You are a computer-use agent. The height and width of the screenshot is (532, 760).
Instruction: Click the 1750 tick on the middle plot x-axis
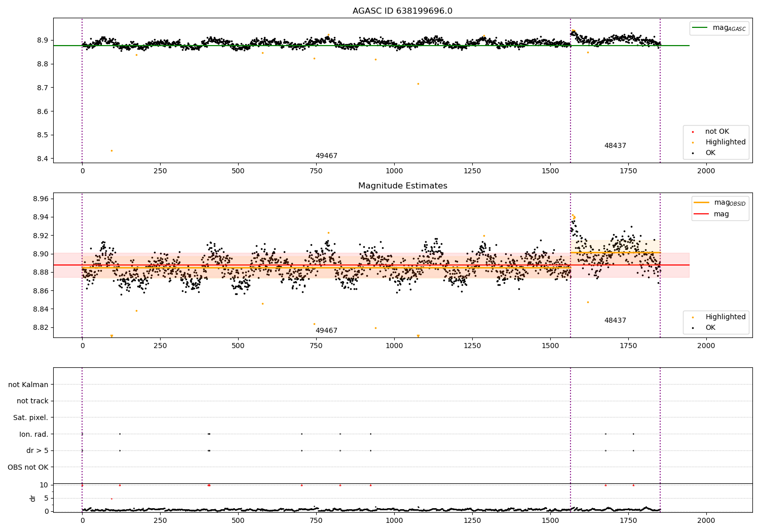[628, 346]
